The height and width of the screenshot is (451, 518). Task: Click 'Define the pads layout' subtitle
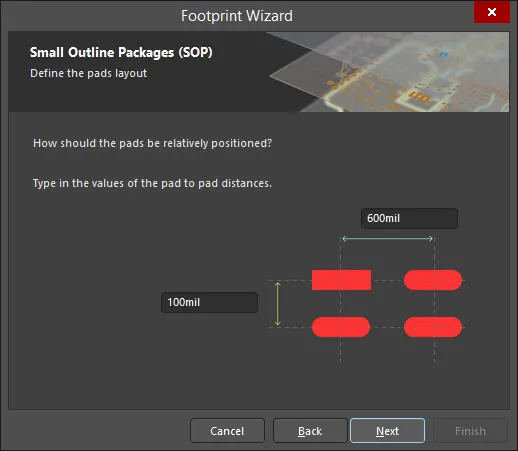pos(88,73)
